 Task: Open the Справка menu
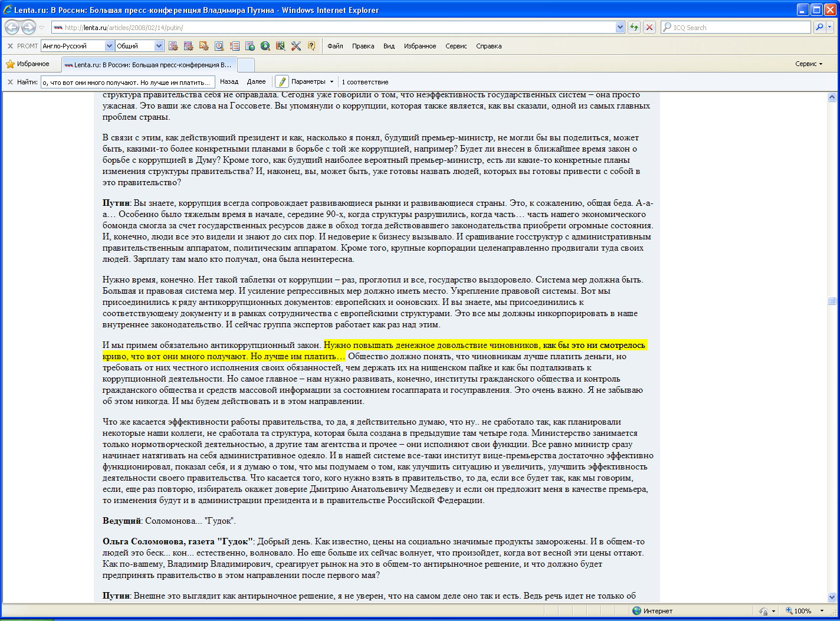[488, 46]
